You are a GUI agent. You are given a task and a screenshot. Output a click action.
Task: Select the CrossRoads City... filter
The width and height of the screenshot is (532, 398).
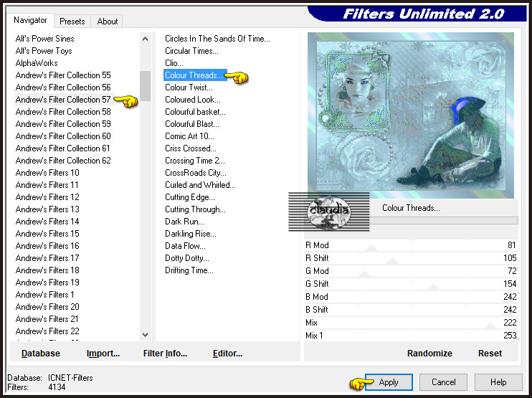[196, 173]
